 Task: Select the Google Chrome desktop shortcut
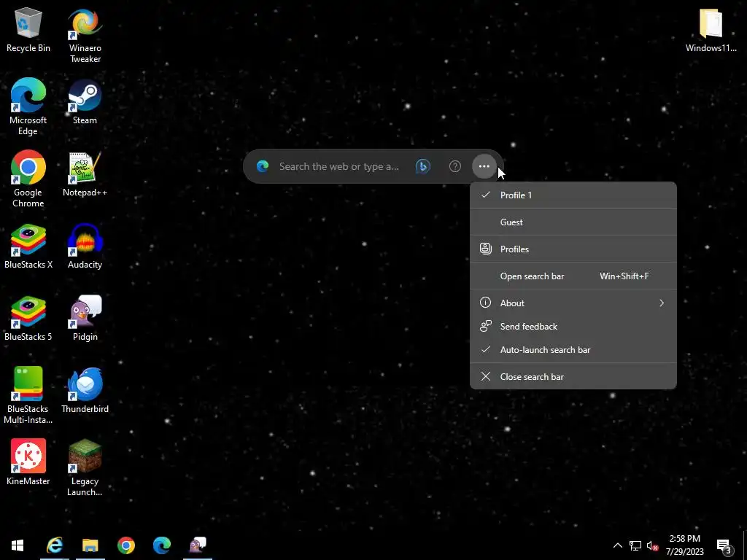pos(28,179)
